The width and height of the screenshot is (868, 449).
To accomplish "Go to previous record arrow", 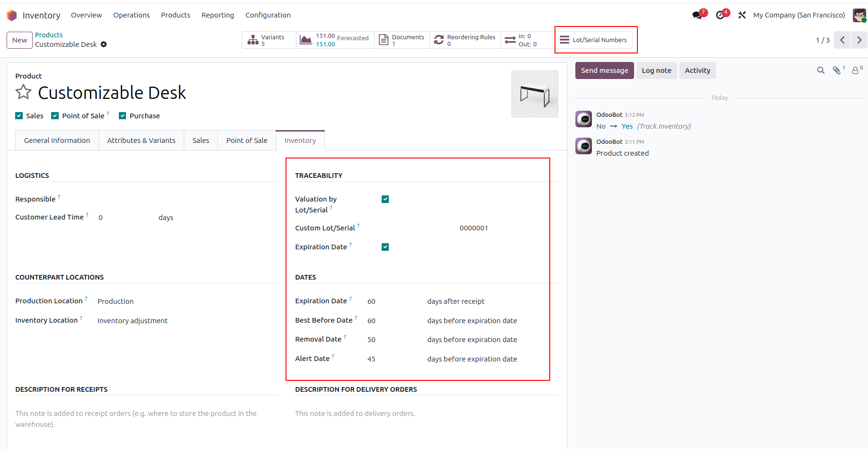I will coord(842,40).
